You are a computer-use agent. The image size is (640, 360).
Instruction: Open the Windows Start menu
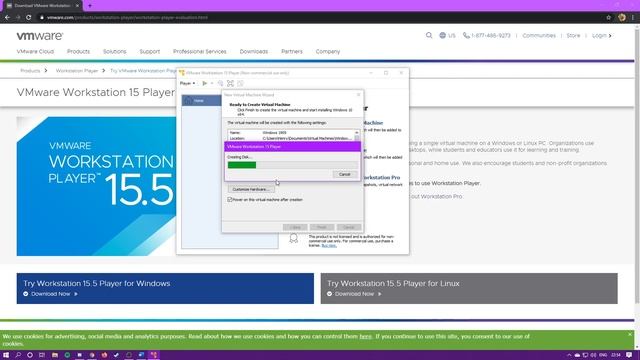click(x=6, y=355)
